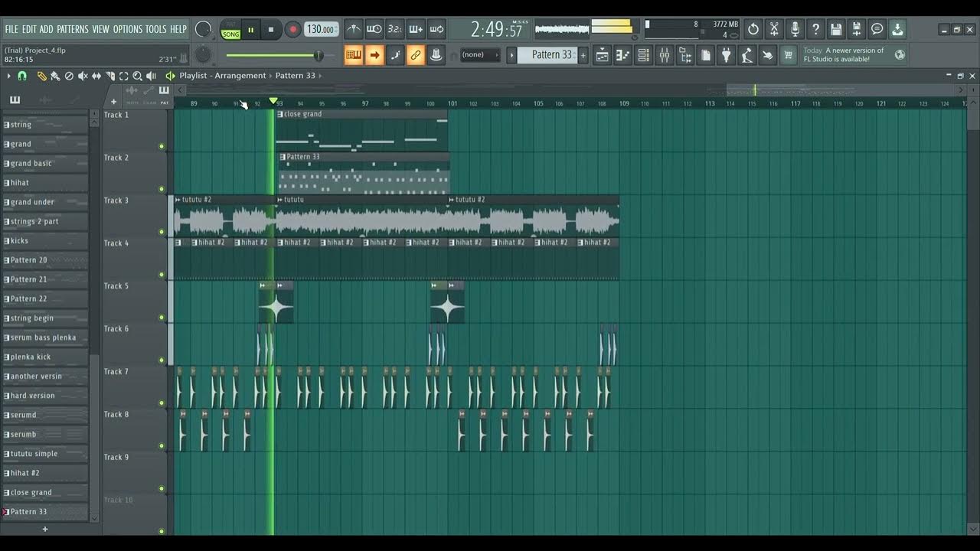Open the TOOLS menu

(156, 29)
